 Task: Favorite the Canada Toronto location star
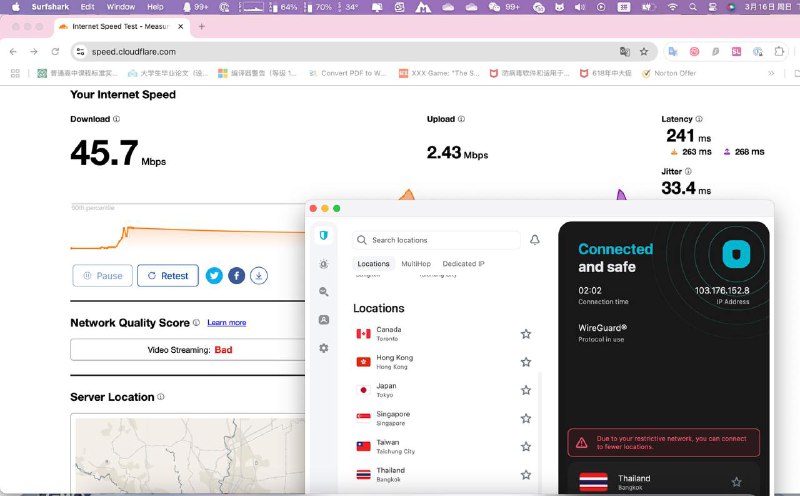(526, 334)
